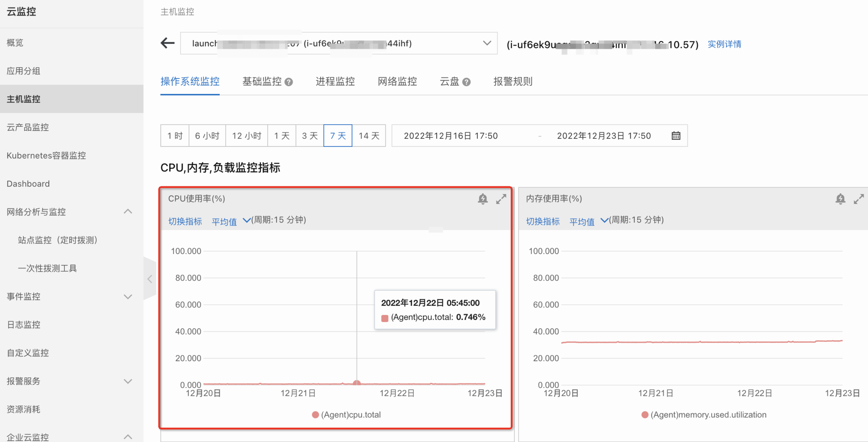Collapse the left sidebar with arrow handle
The width and height of the screenshot is (868, 442).
tap(150, 279)
